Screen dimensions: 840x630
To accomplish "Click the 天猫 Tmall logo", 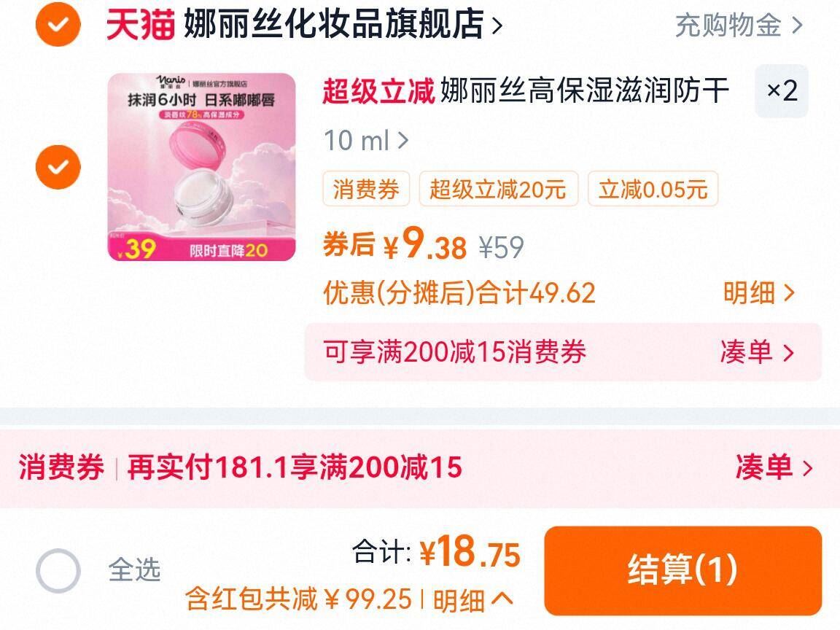I will coord(140,25).
